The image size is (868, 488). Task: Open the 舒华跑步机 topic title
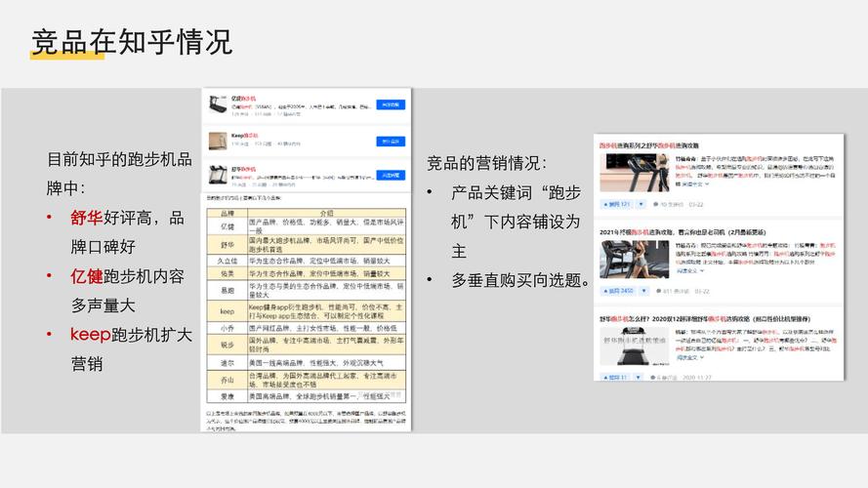243,169
